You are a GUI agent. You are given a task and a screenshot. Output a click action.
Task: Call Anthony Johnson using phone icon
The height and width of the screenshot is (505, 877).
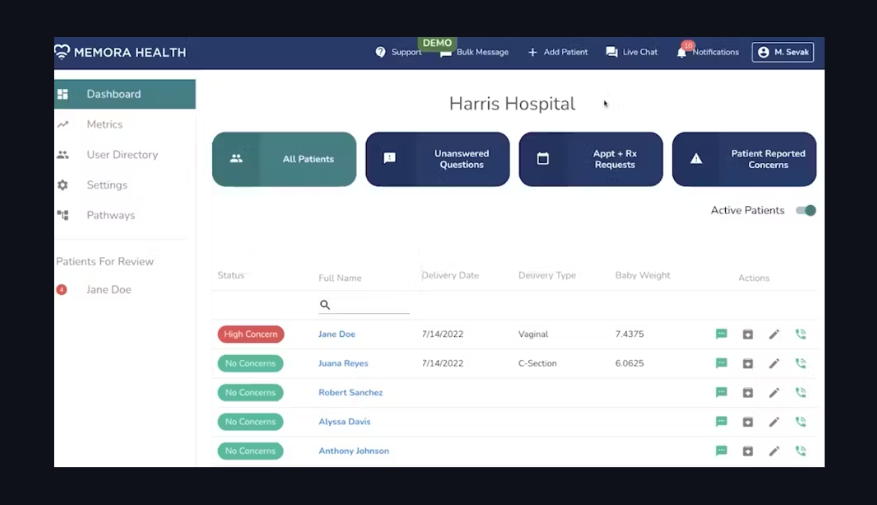(x=801, y=450)
